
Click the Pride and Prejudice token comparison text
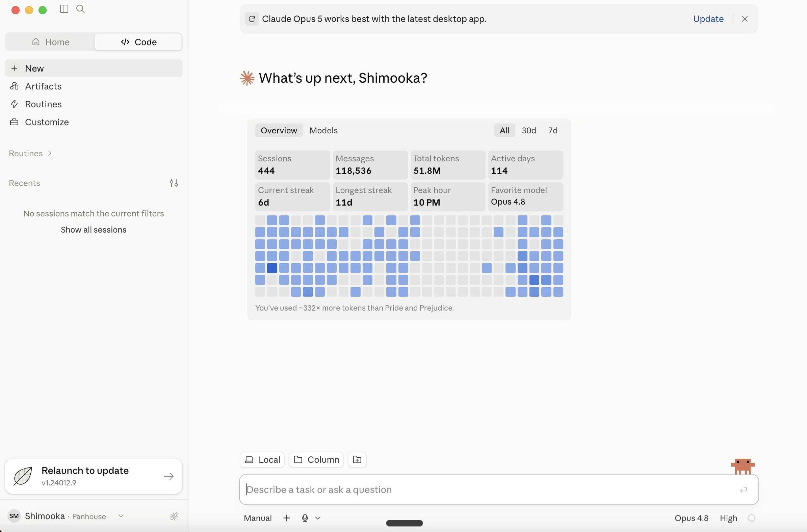point(354,308)
